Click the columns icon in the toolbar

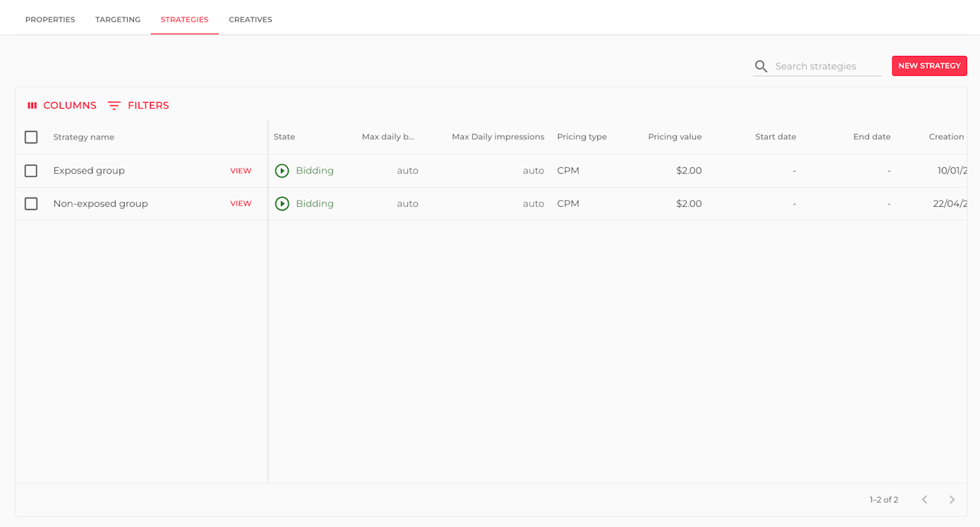pyautogui.click(x=32, y=106)
